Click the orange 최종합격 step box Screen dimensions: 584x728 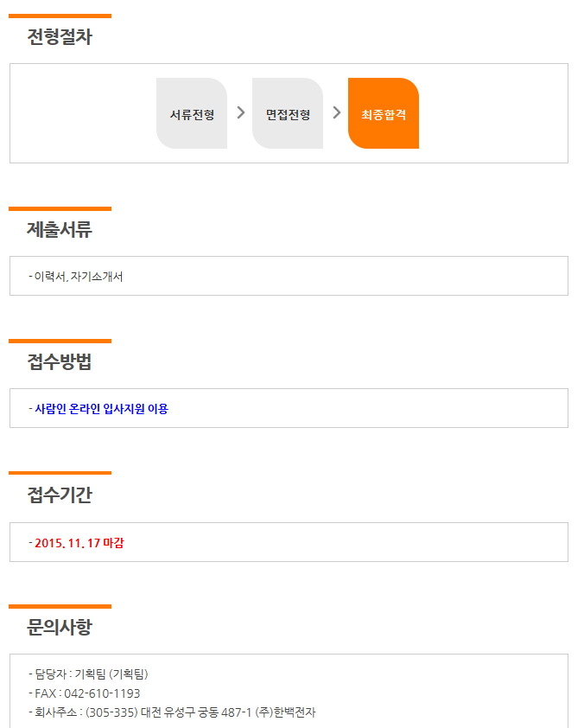coord(384,113)
